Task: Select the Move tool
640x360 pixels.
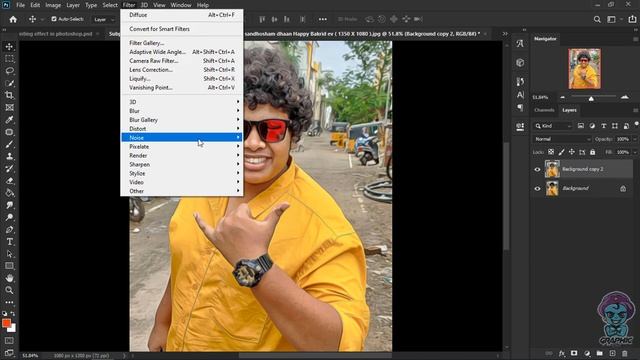Action: (x=9, y=47)
